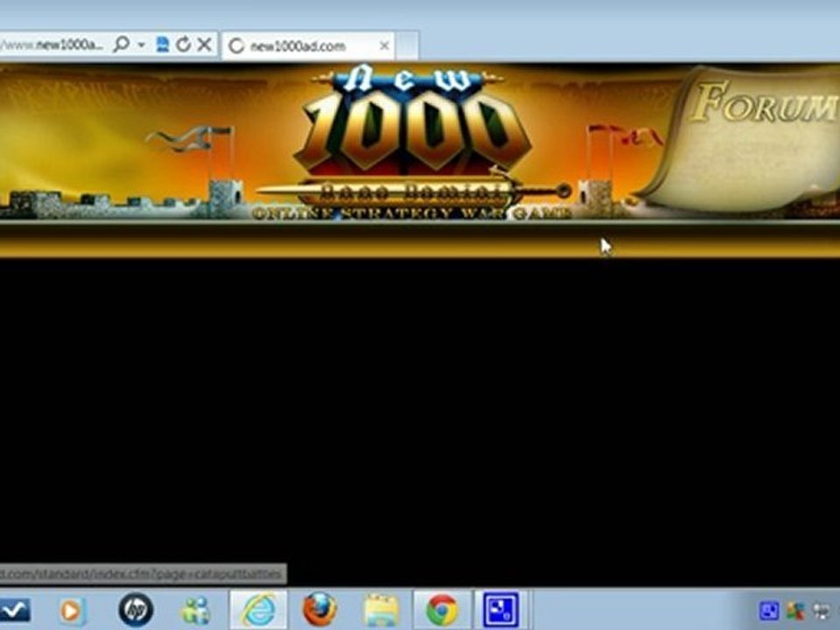840x630 pixels.
Task: Open a new tab with blank tab button
Action: point(407,46)
